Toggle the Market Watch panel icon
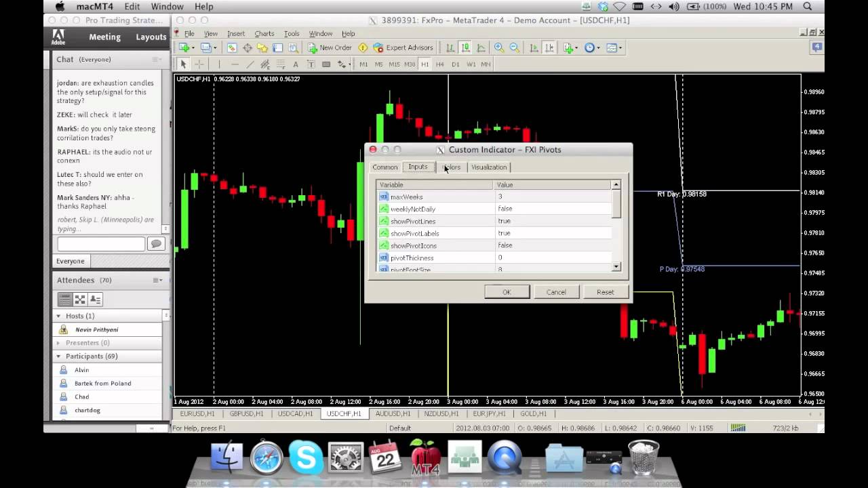This screenshot has height=488, width=868. point(231,47)
